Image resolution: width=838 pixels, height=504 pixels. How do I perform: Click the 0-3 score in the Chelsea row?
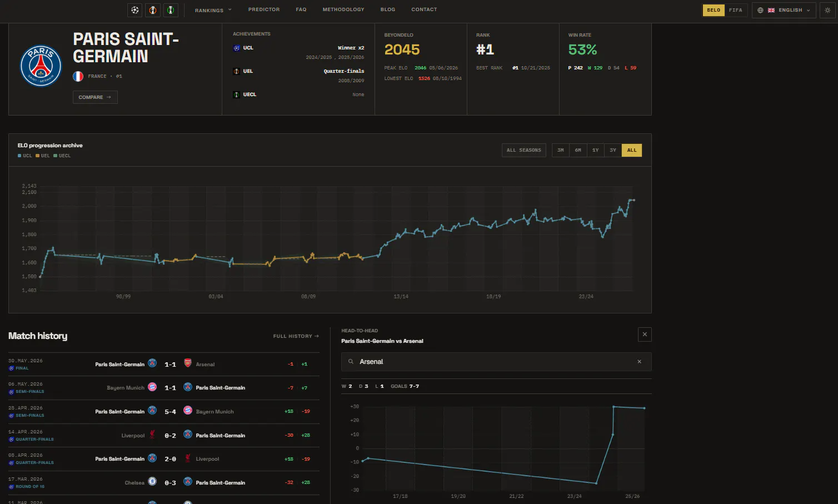point(170,483)
